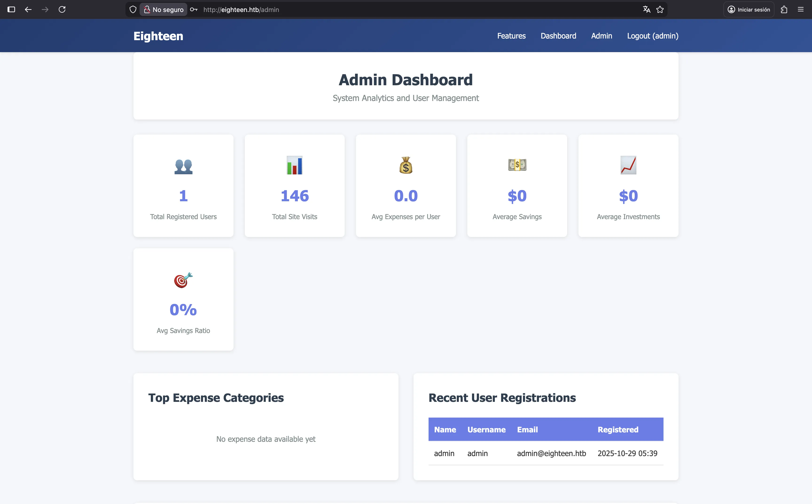Open the browser hamburger menu
Viewport: 812px width, 504px height.
pyautogui.click(x=801, y=10)
